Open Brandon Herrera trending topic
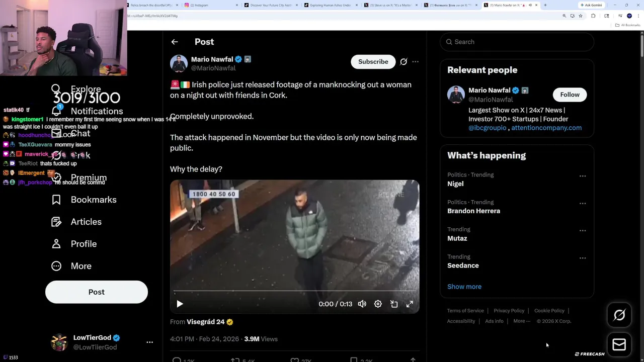 (x=473, y=211)
